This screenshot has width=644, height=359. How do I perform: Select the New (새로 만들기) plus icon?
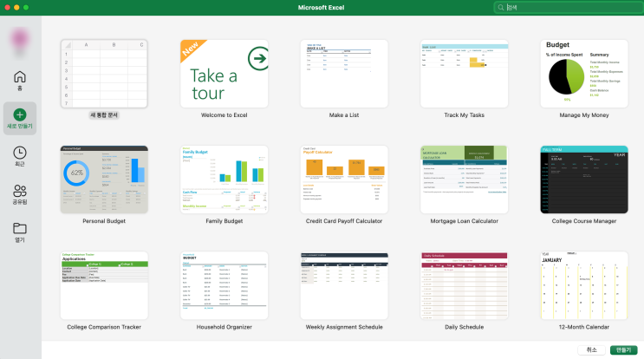point(20,114)
